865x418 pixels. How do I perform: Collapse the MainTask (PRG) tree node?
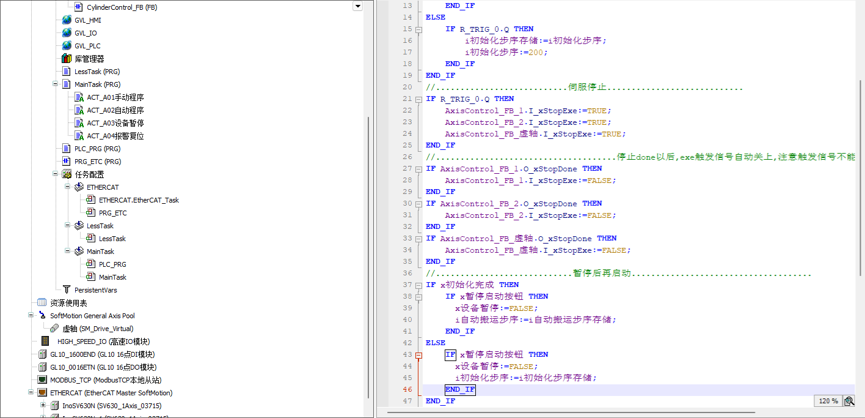(55, 84)
